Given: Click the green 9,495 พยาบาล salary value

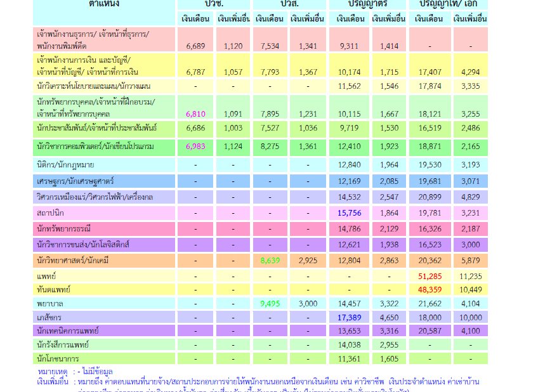Looking at the screenshot, I should pos(270,303).
